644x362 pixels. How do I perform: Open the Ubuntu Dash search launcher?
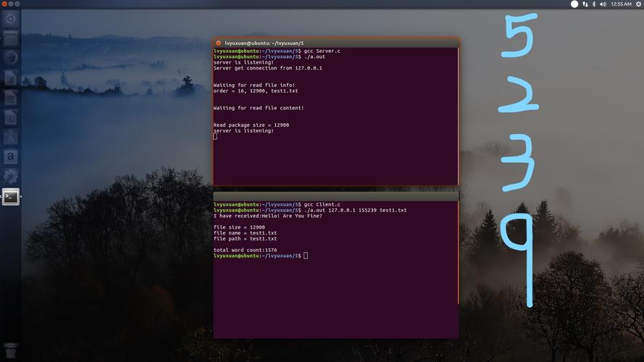[x=10, y=18]
